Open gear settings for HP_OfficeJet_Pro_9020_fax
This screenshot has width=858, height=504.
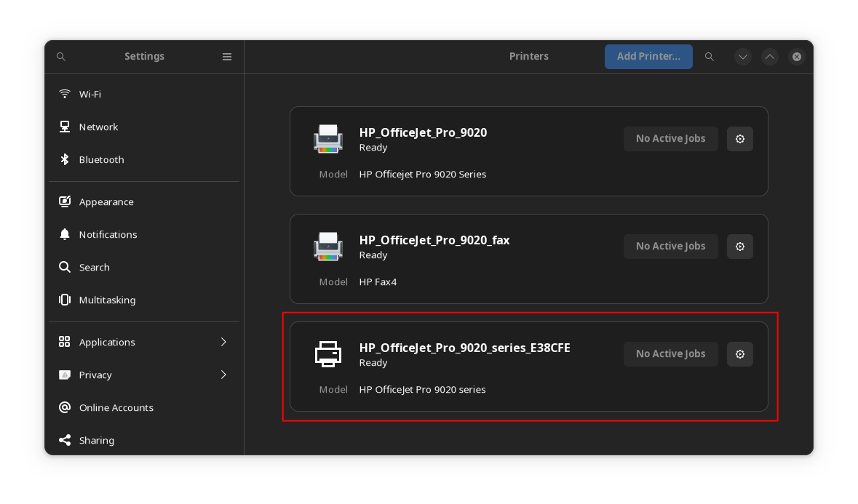click(740, 247)
